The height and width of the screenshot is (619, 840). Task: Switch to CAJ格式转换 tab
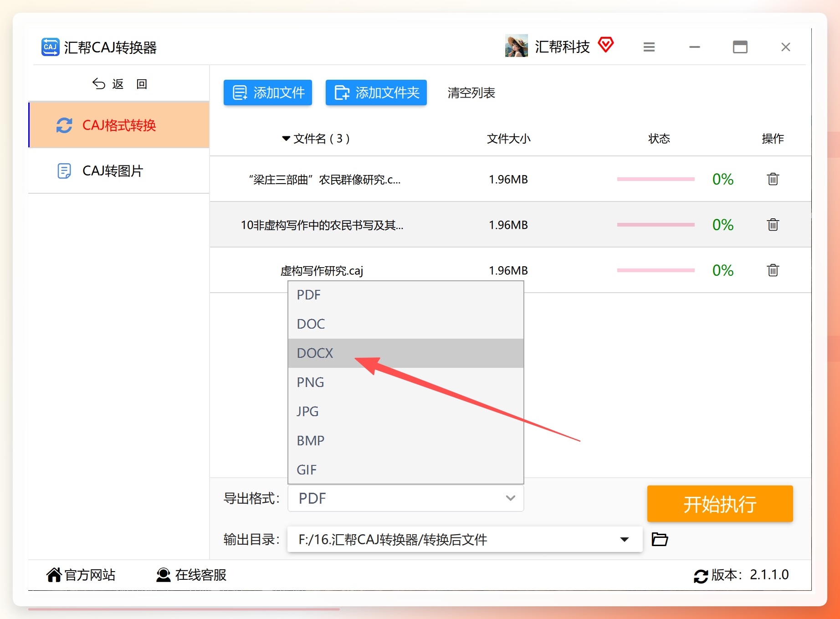pyautogui.click(x=119, y=125)
